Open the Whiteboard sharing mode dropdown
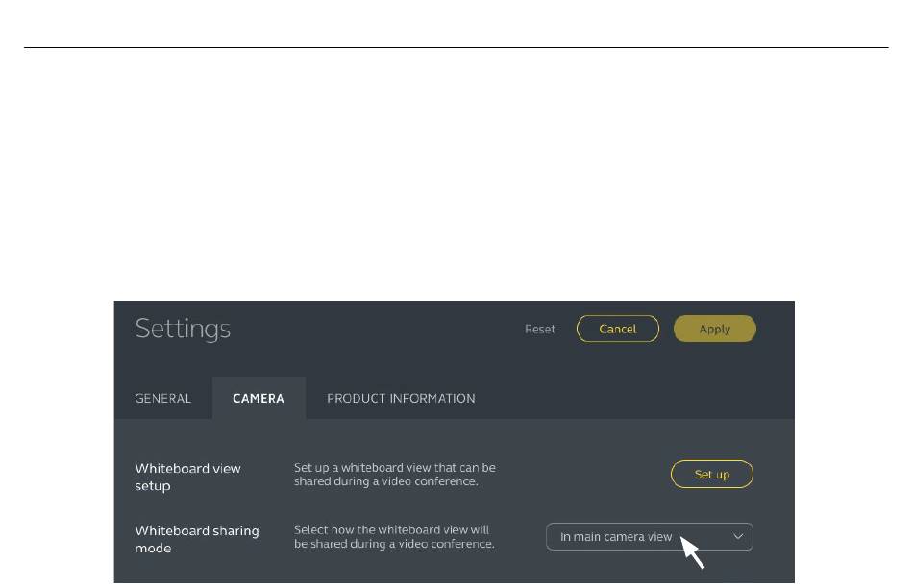 tap(650, 537)
